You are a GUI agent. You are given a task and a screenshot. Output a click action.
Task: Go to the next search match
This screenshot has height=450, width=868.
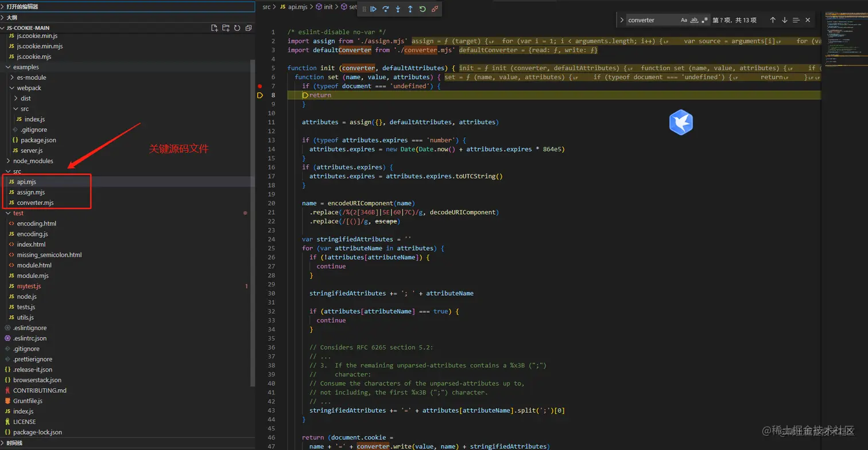click(784, 20)
